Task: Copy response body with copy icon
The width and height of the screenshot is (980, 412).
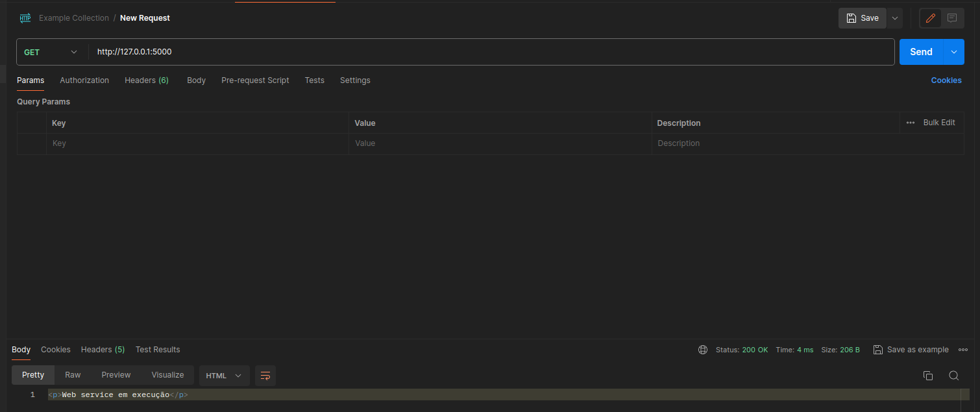Action: point(928,376)
